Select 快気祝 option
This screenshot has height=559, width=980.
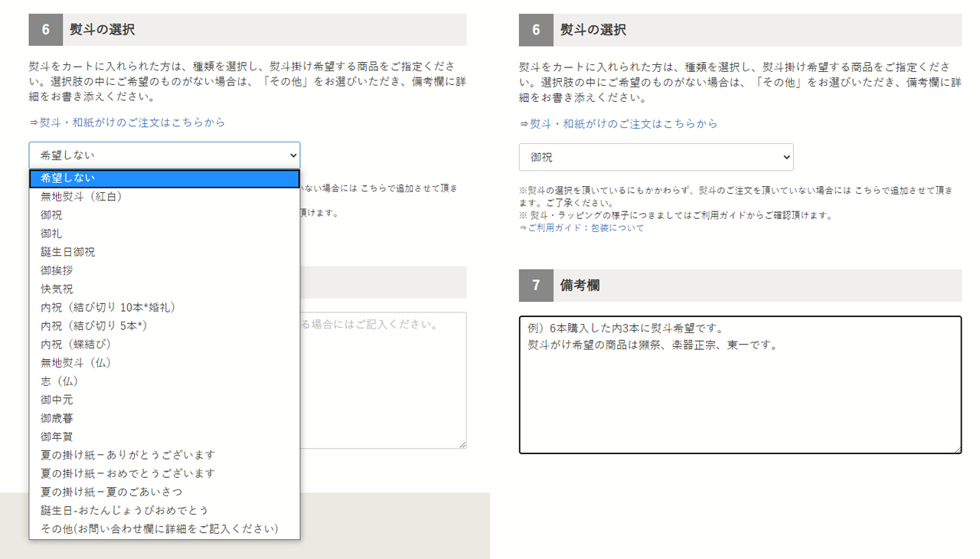(57, 289)
